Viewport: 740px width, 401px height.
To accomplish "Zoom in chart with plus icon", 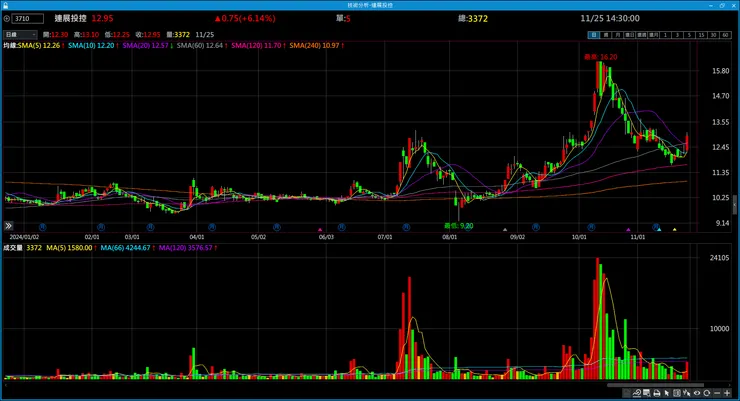I will 727,393.
